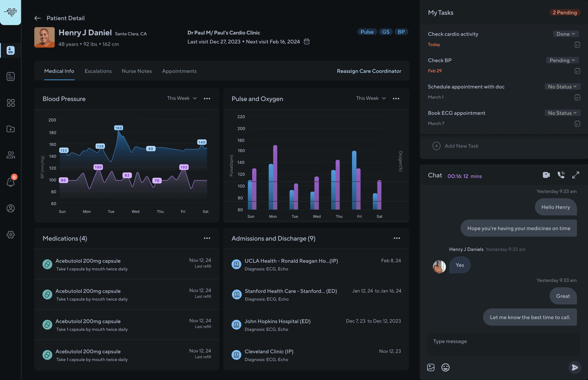Open Blood Pressure This Week dropdown
Image resolution: width=588 pixels, height=380 pixels.
tap(182, 98)
